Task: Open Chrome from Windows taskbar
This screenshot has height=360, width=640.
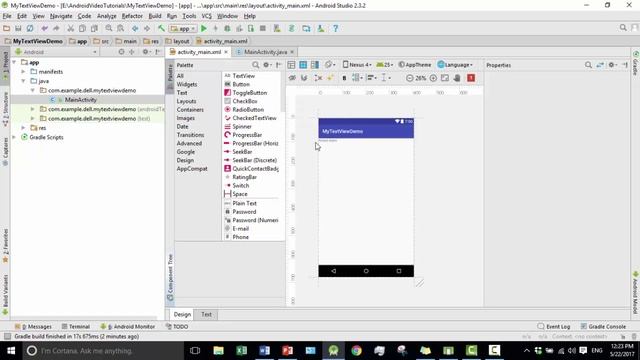Action: [x=356, y=351]
